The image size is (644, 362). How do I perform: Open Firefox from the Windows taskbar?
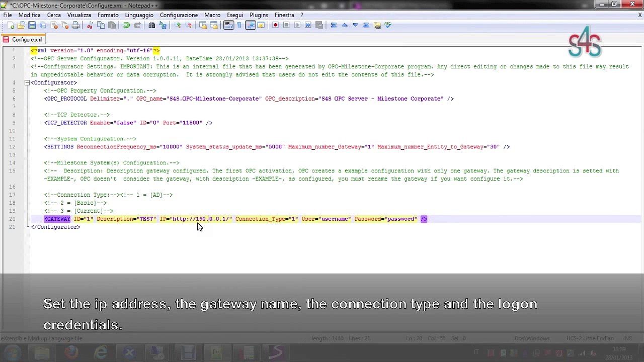pos(71,352)
